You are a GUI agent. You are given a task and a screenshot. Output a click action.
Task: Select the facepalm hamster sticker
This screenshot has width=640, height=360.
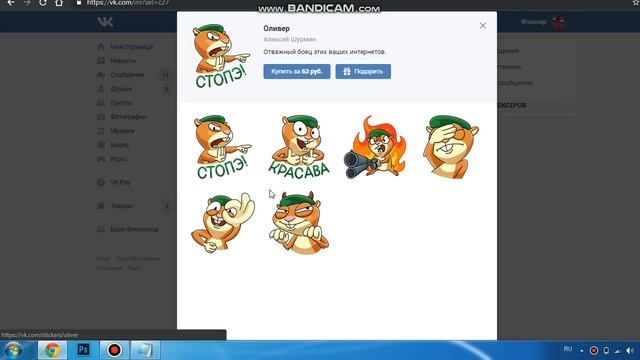coord(451,147)
